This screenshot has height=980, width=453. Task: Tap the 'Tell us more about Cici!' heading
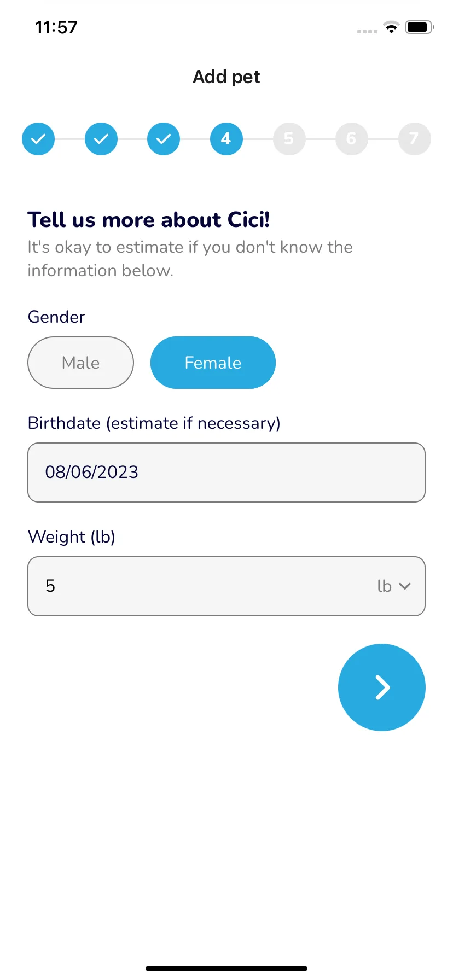tap(149, 220)
